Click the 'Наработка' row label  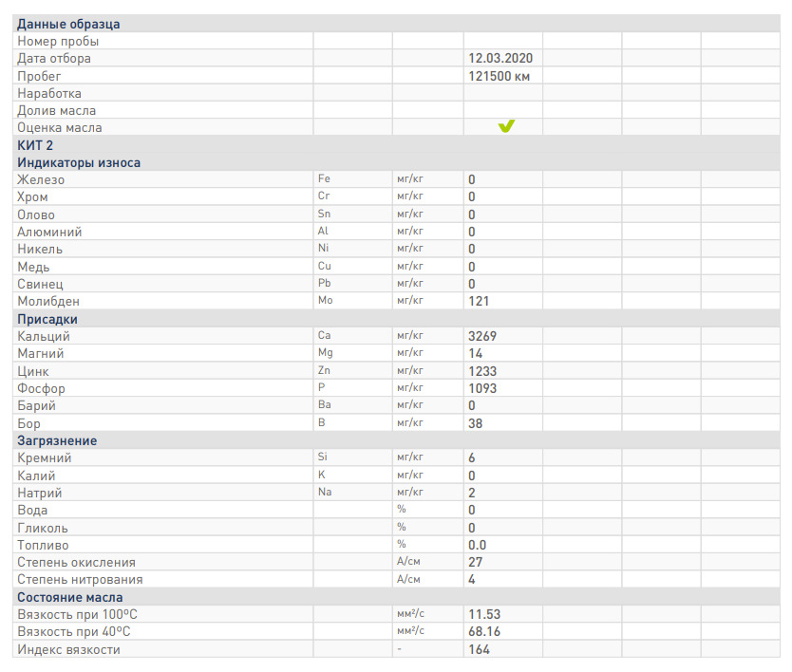49,93
